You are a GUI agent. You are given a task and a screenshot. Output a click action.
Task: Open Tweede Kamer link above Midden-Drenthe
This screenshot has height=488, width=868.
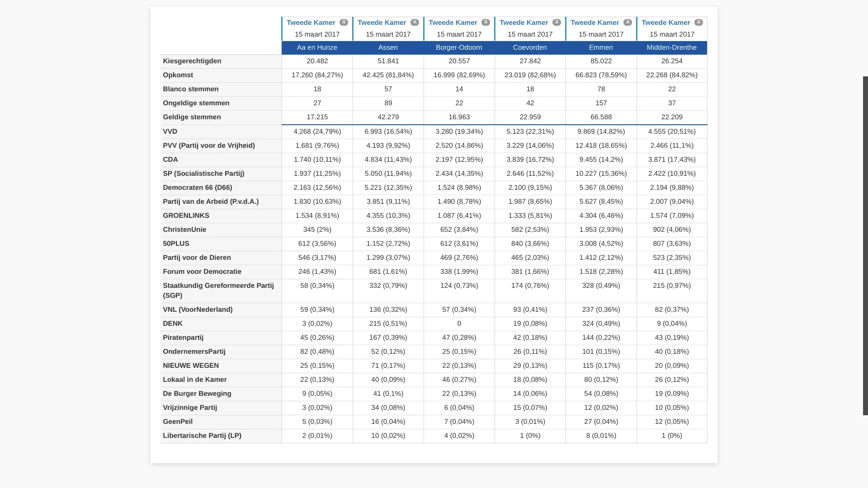point(665,23)
